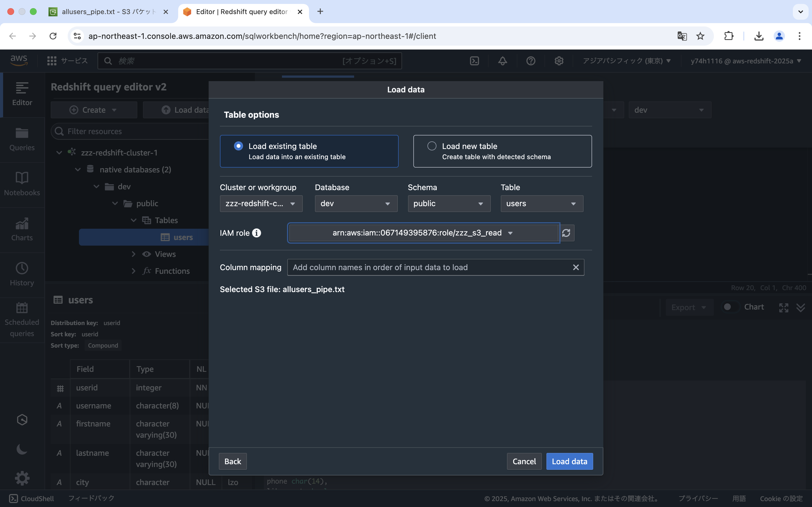Switch to the allusers_pipe.txt S3 browser tab
812x507 pixels.
pos(108,12)
